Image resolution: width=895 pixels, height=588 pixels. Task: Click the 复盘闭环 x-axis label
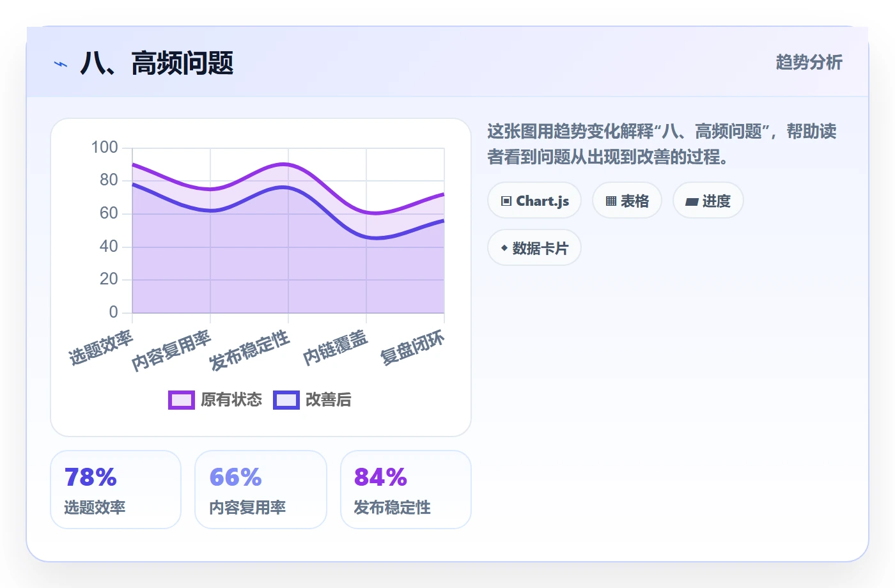[412, 348]
